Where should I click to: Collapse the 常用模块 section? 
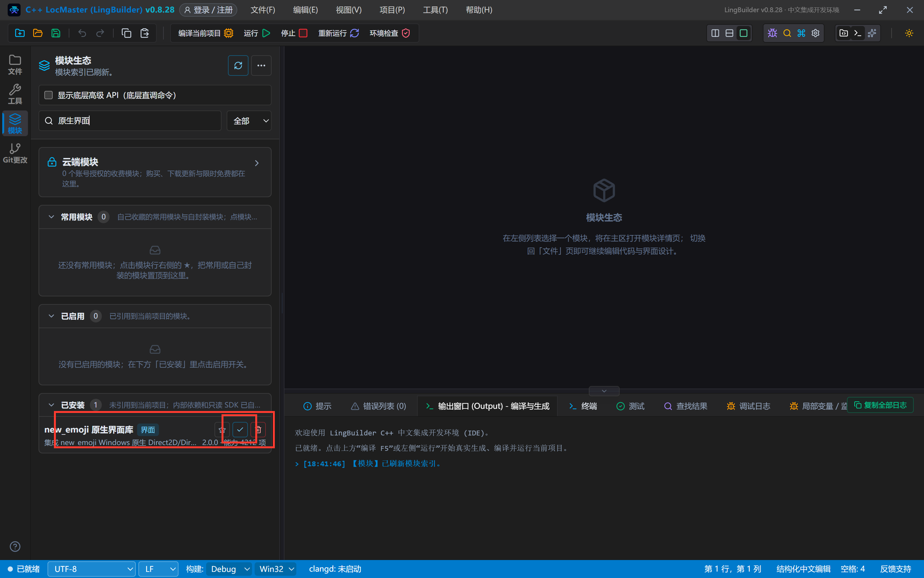pyautogui.click(x=51, y=217)
